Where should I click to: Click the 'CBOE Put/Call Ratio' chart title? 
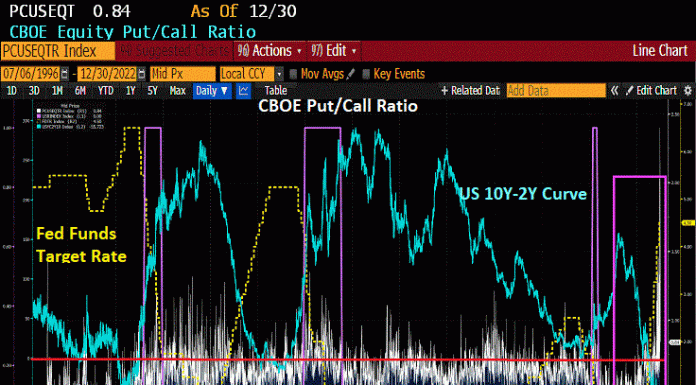tap(338, 106)
